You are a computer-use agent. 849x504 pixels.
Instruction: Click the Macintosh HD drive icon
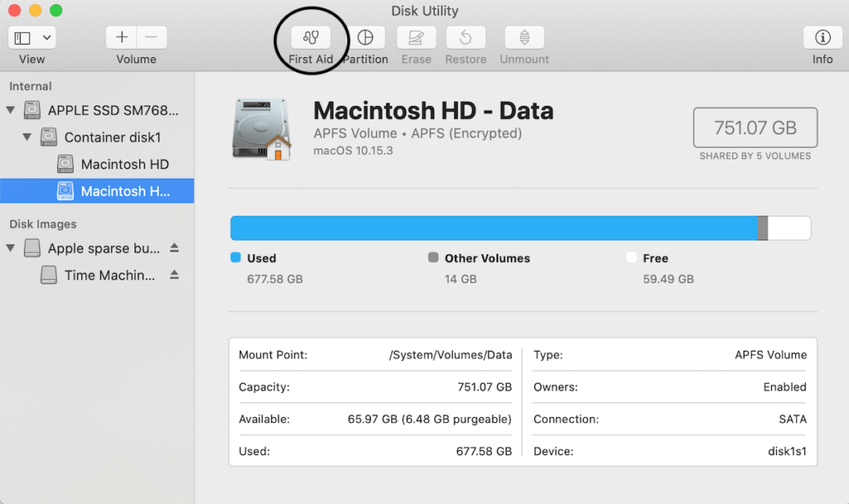(x=65, y=164)
